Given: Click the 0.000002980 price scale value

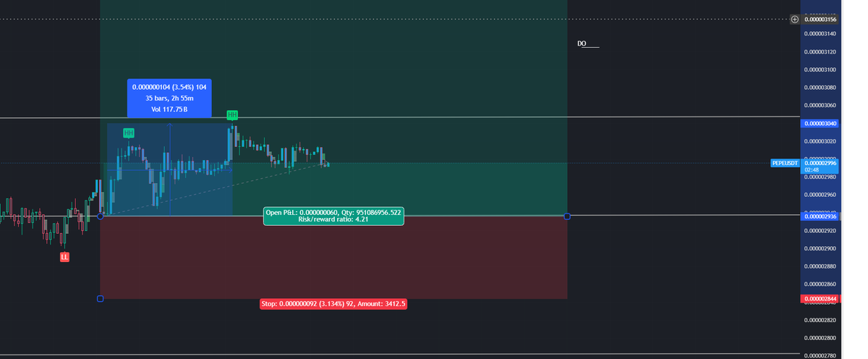Looking at the screenshot, I should (x=820, y=177).
